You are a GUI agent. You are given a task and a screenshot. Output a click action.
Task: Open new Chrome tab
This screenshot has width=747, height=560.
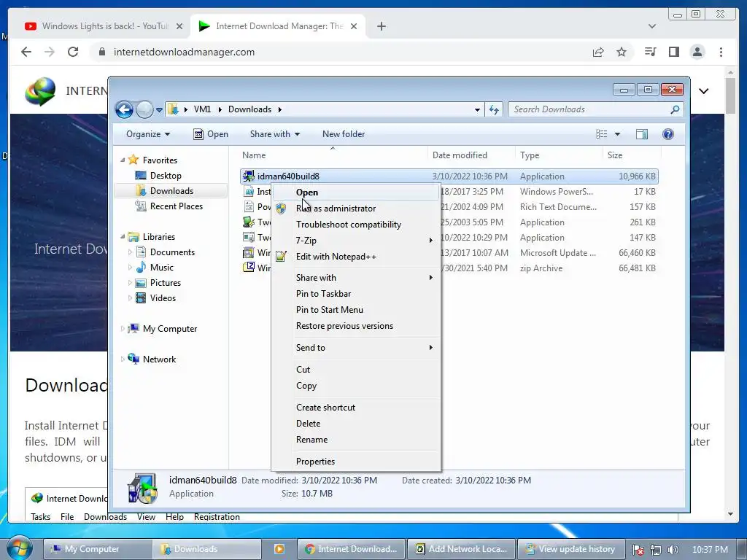click(x=381, y=26)
